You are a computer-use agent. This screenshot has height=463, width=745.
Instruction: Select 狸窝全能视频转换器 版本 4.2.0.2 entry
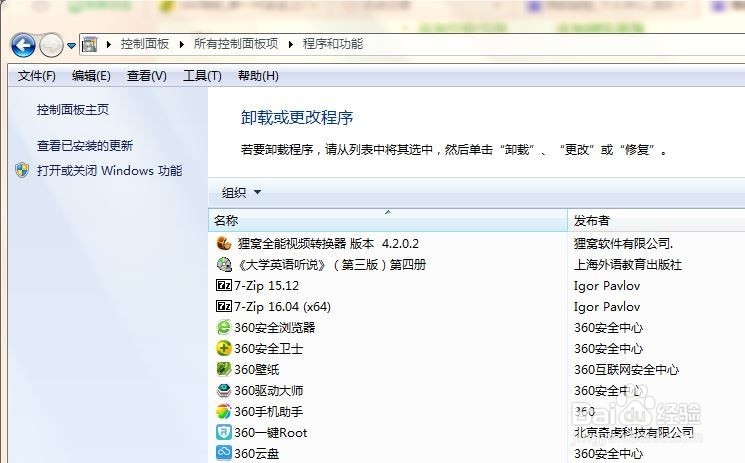coord(328,244)
